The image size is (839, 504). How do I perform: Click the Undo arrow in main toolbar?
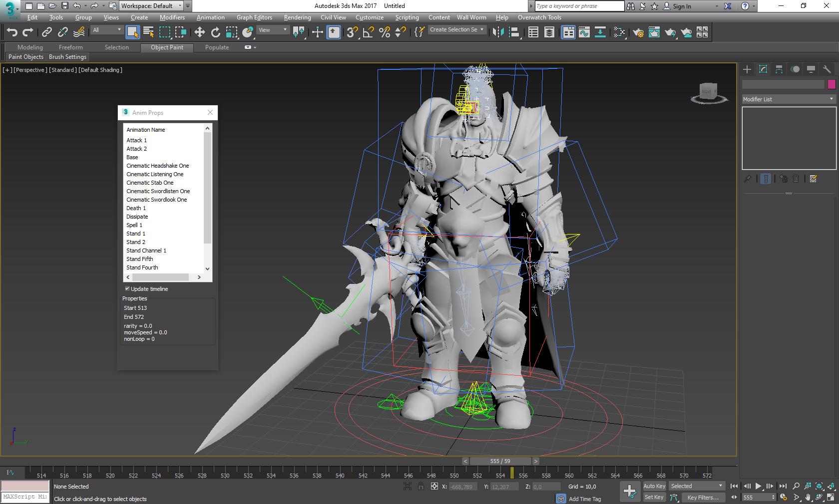click(x=12, y=32)
